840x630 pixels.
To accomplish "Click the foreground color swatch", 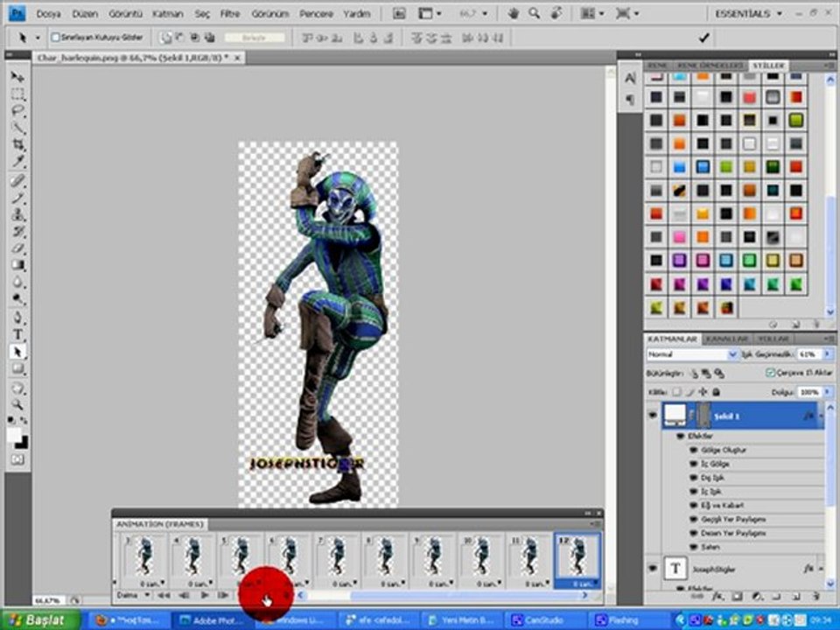I will click(14, 435).
